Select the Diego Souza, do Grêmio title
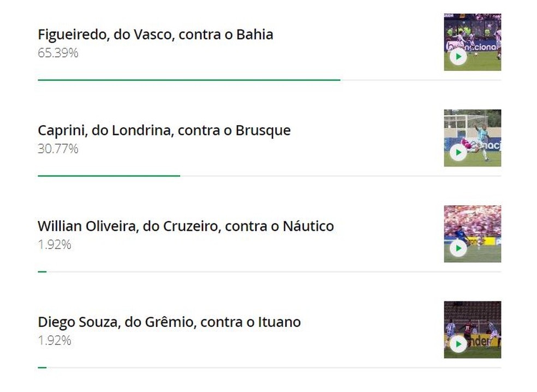The height and width of the screenshot is (392, 537). [x=169, y=322]
